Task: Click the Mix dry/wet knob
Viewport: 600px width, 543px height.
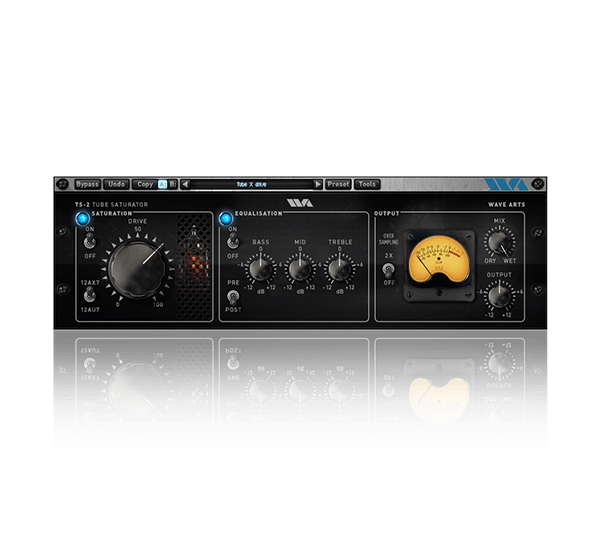Action: [499, 242]
